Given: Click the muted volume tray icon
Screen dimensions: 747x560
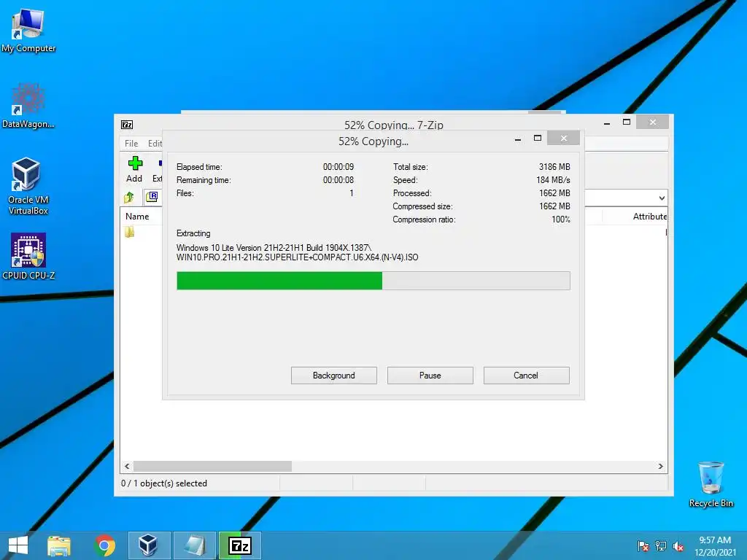Looking at the screenshot, I should [678, 546].
